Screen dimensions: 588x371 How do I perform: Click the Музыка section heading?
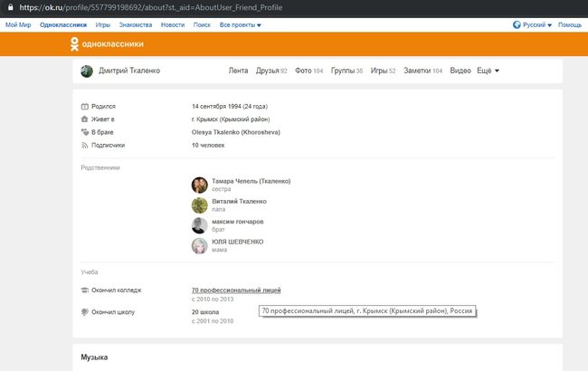[94, 357]
